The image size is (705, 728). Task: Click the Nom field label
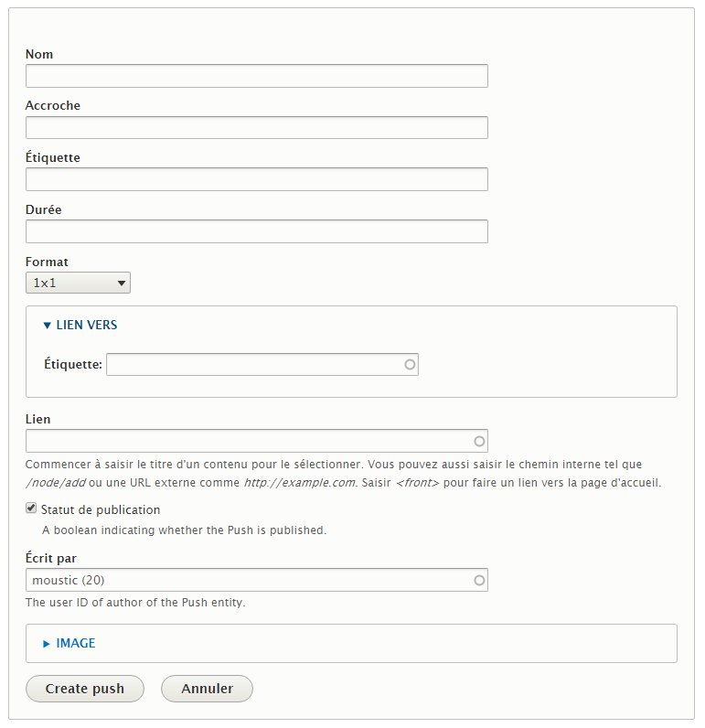[x=39, y=54]
